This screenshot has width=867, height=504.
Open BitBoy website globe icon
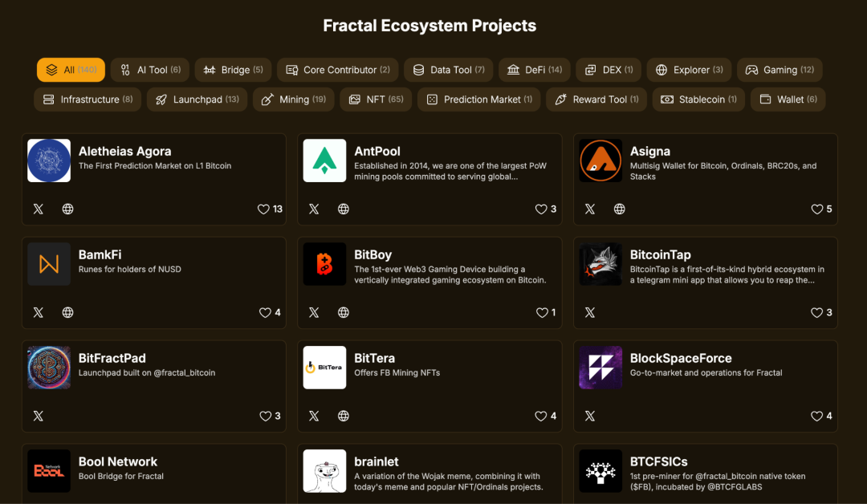point(344,312)
